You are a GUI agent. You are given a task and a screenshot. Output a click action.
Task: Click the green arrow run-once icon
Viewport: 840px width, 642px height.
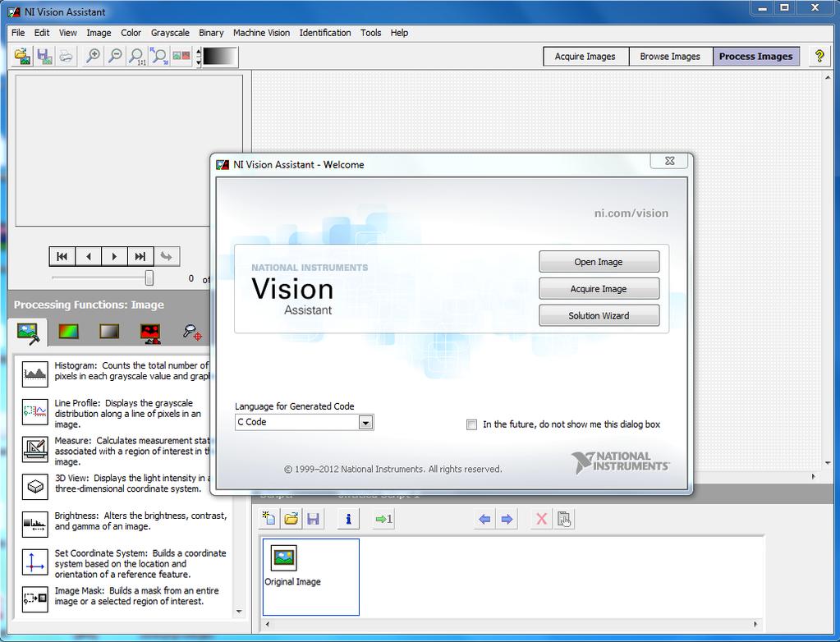click(383, 518)
